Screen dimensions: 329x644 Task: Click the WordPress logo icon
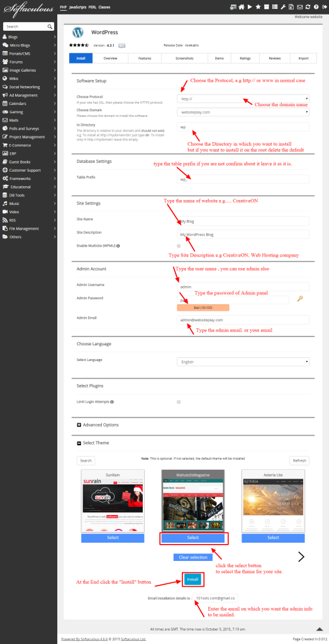[x=77, y=33]
